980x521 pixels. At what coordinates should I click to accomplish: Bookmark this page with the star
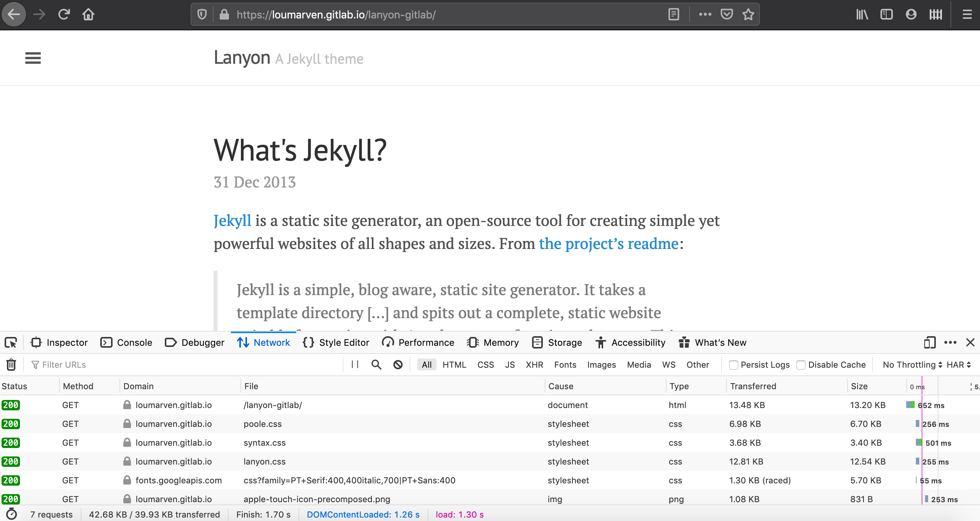coord(748,15)
